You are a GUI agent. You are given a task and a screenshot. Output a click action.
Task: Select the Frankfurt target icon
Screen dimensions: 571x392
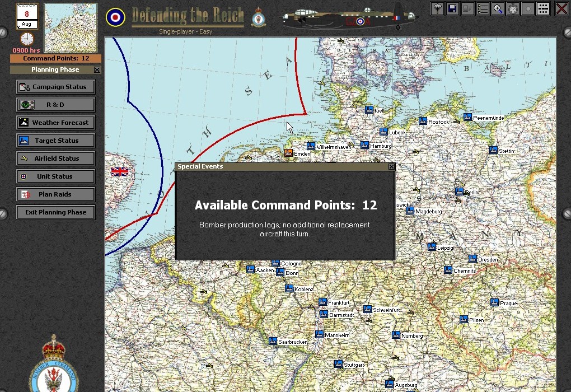pyautogui.click(x=322, y=302)
